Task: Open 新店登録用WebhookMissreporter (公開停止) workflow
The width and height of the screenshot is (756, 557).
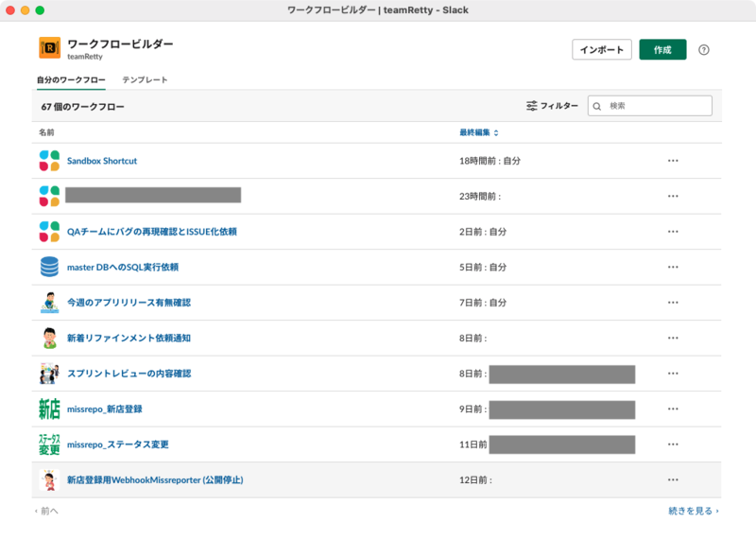Action: [155, 479]
